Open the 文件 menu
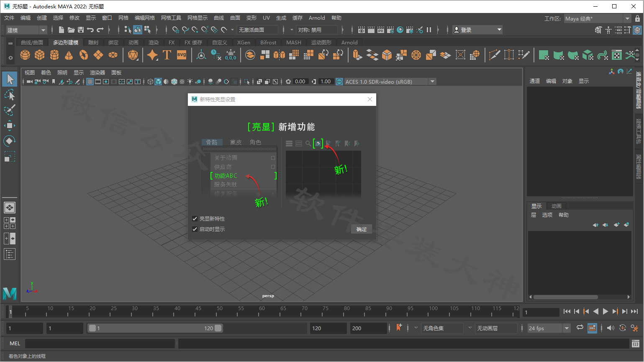This screenshot has width=644, height=362. click(x=9, y=18)
